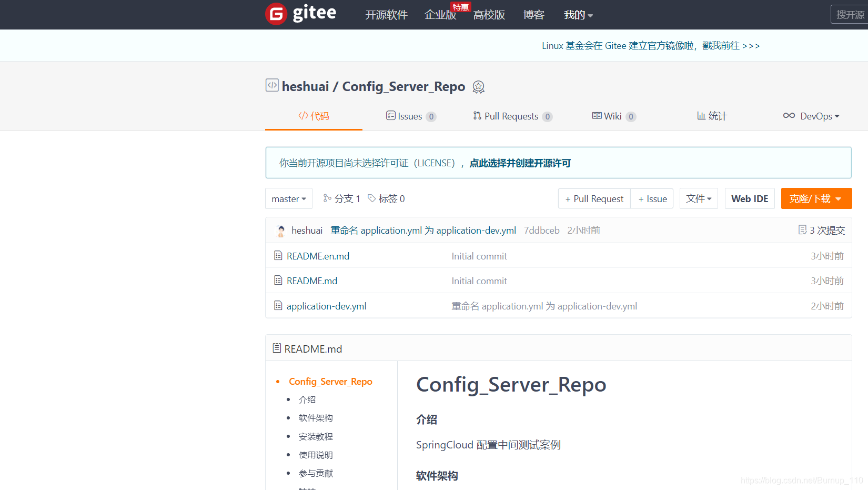Click the Linux 基金会 Gitee mirror announcement link
Viewport: 868px width, 490px height.
pyautogui.click(x=651, y=46)
